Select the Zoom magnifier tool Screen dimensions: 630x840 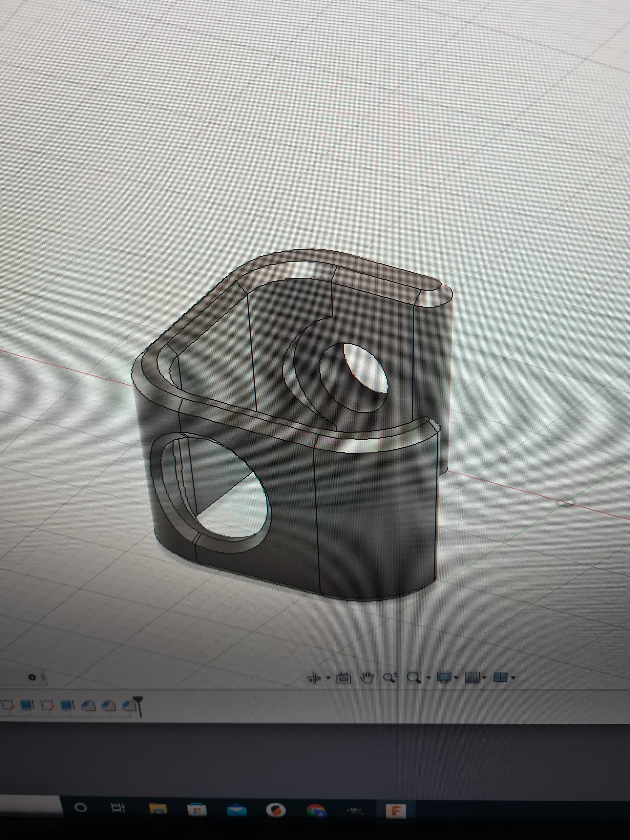[390, 677]
